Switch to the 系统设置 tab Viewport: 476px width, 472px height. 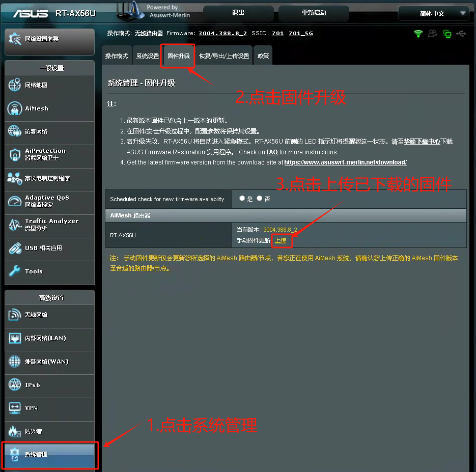pyautogui.click(x=148, y=56)
